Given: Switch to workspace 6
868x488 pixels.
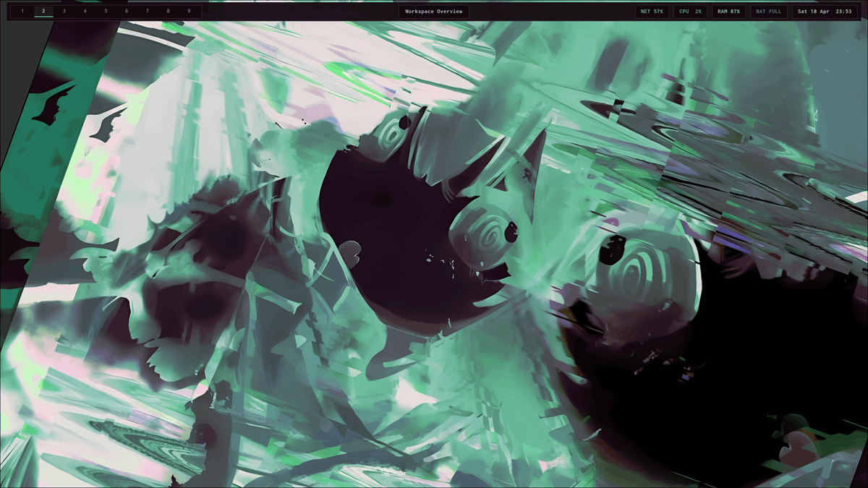Looking at the screenshot, I should [127, 11].
